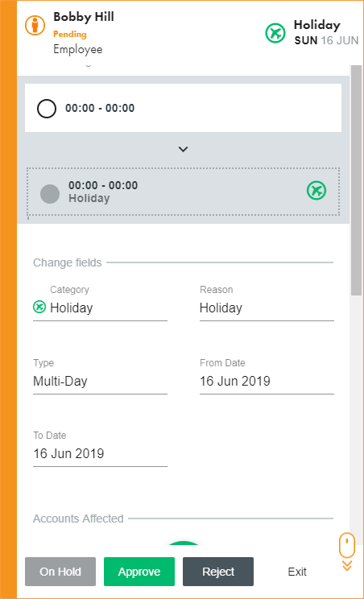Click the orange employee person icon
Screen dimensions: 364x599
pos(35,26)
